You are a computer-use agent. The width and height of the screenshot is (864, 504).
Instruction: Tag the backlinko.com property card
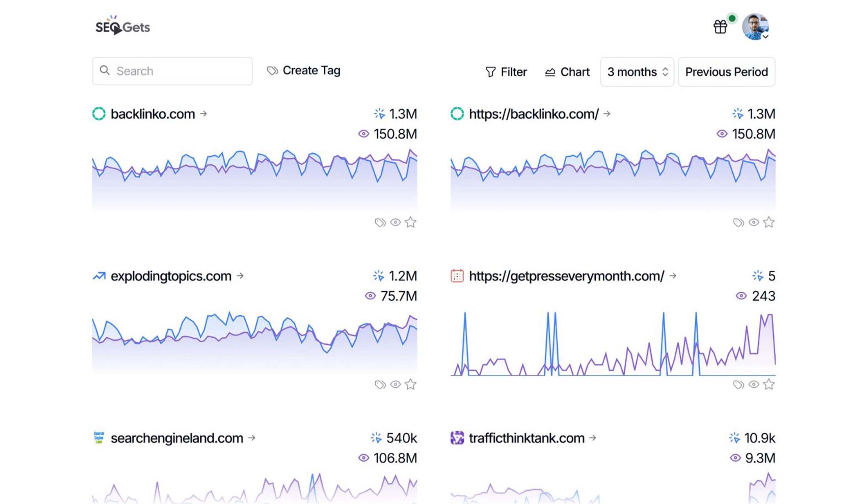[x=380, y=222]
